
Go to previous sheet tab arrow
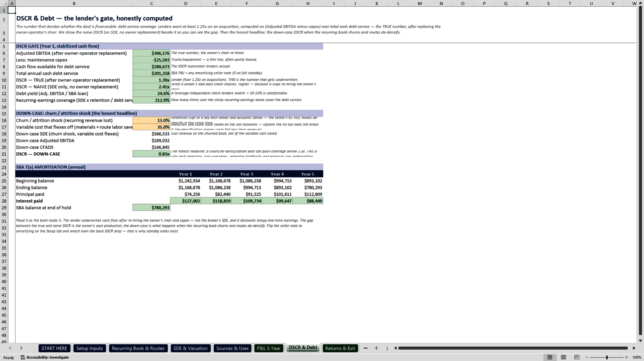(x=10, y=348)
